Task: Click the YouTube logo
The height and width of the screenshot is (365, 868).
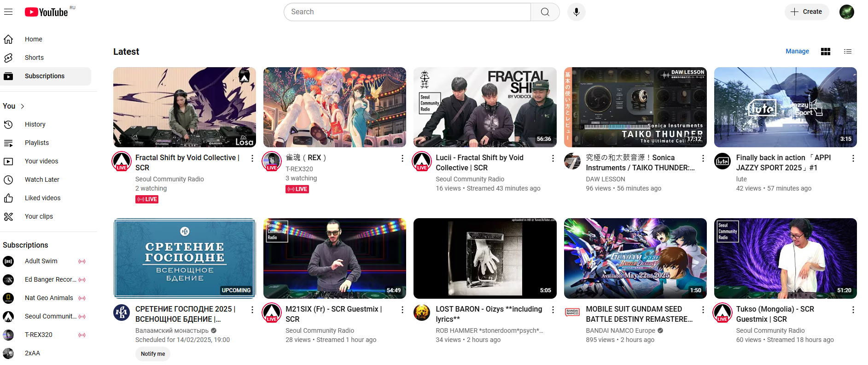Action: [x=47, y=12]
